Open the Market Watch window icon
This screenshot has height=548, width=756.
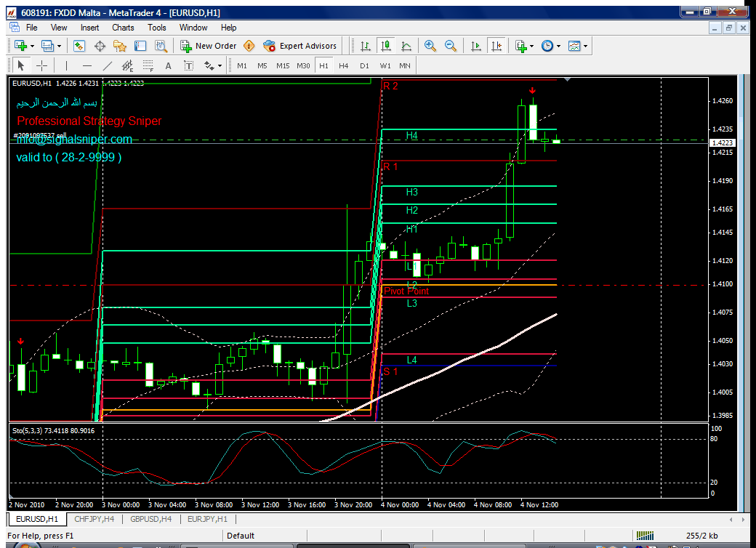[79, 46]
